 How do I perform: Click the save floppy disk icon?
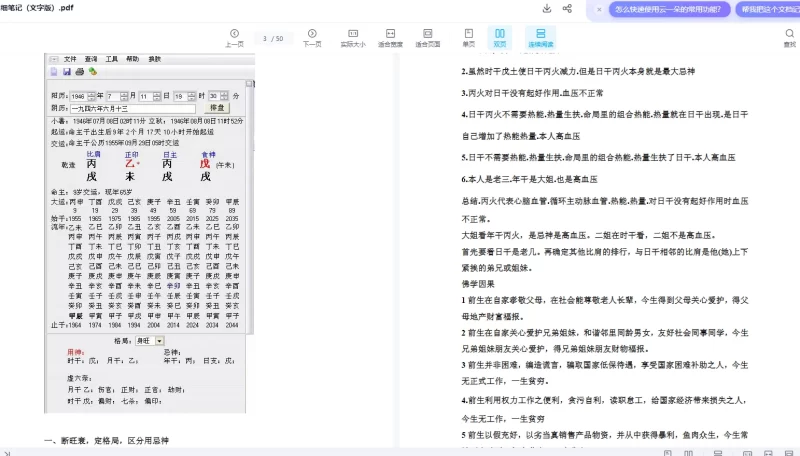tap(67, 72)
